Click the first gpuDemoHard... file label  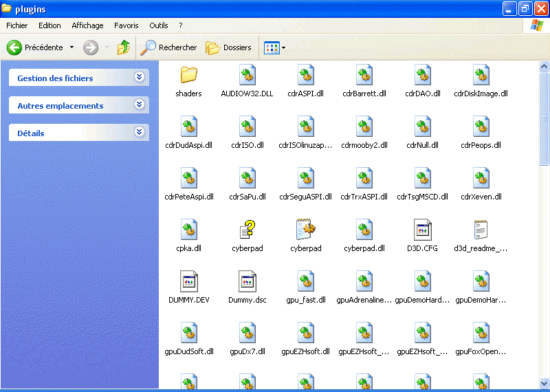point(422,300)
